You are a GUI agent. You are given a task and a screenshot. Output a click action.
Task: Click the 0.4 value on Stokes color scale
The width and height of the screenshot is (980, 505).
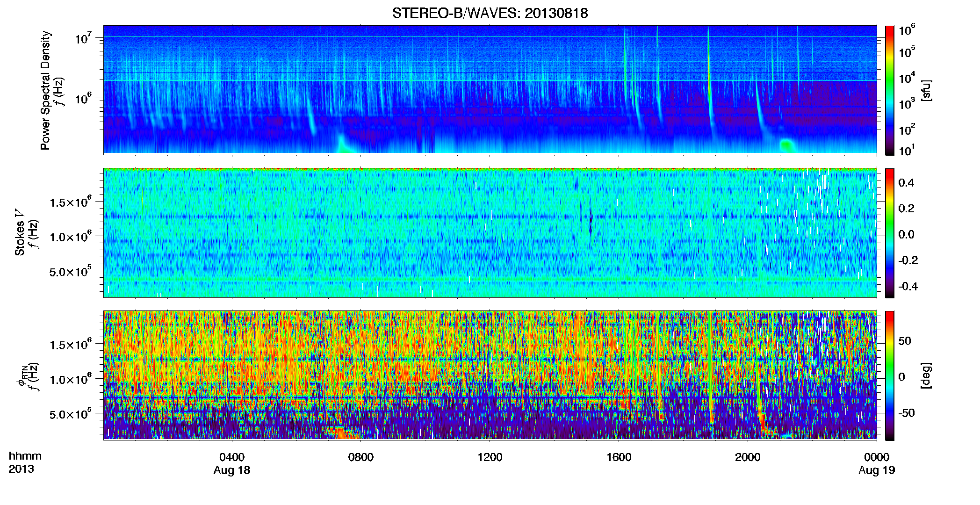pyautogui.click(x=906, y=183)
